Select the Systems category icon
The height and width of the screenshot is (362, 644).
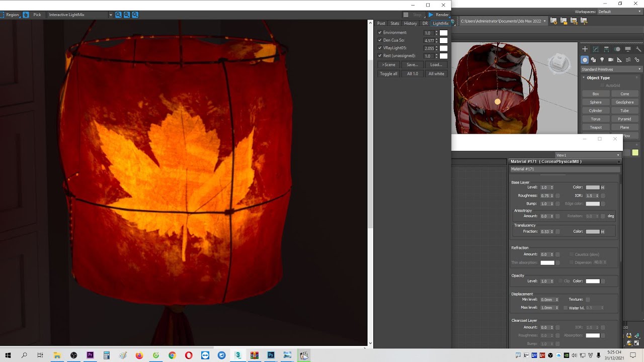[x=637, y=60]
